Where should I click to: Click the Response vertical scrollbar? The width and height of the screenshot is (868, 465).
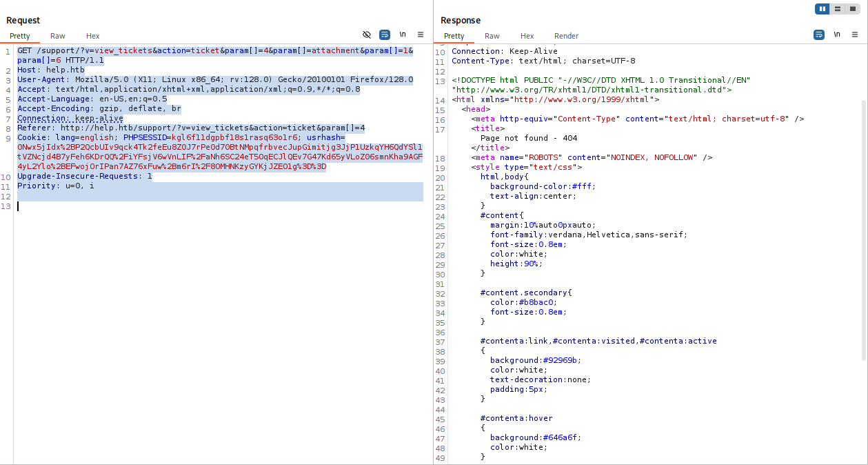[x=865, y=230]
